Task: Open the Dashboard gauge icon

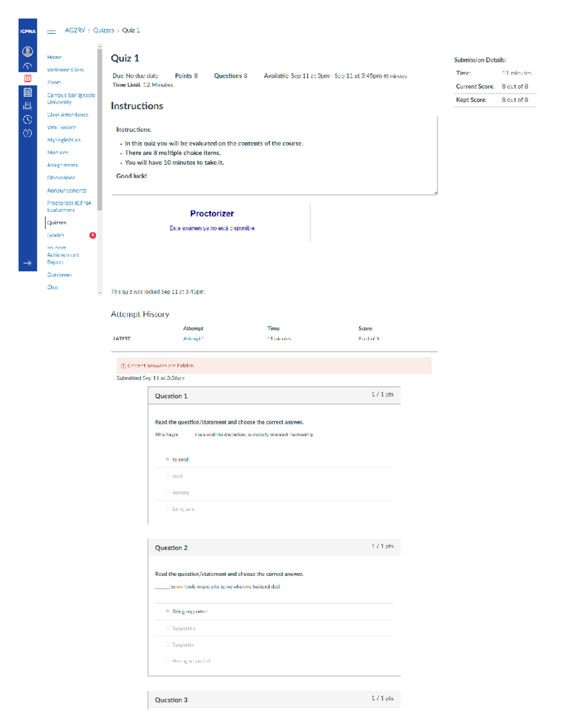Action: point(27,66)
